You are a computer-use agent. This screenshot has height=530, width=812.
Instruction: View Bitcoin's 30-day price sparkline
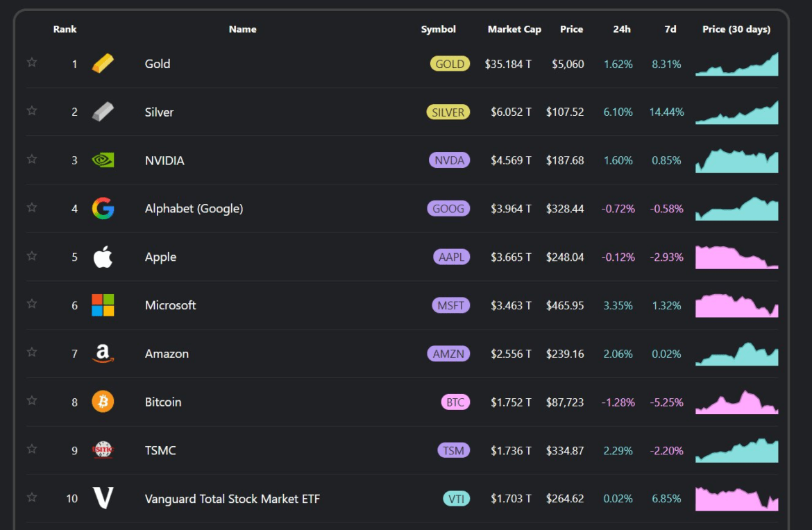tap(736, 403)
